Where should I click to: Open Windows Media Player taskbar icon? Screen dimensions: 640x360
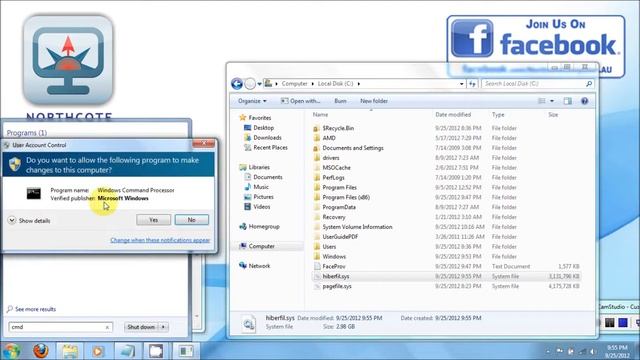[x=98, y=351]
